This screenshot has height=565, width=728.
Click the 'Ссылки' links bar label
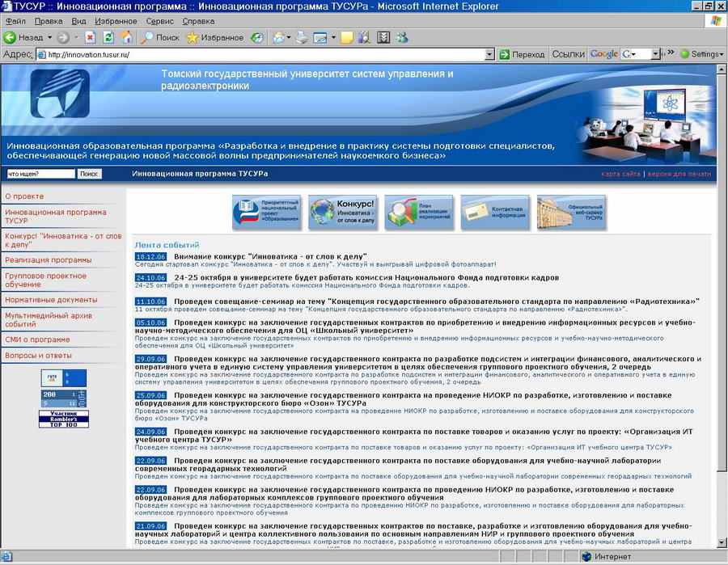568,54
